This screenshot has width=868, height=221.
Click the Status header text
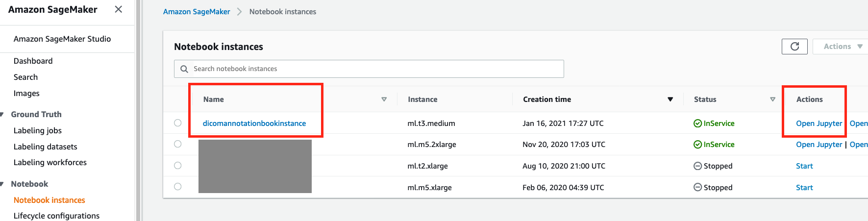point(705,99)
